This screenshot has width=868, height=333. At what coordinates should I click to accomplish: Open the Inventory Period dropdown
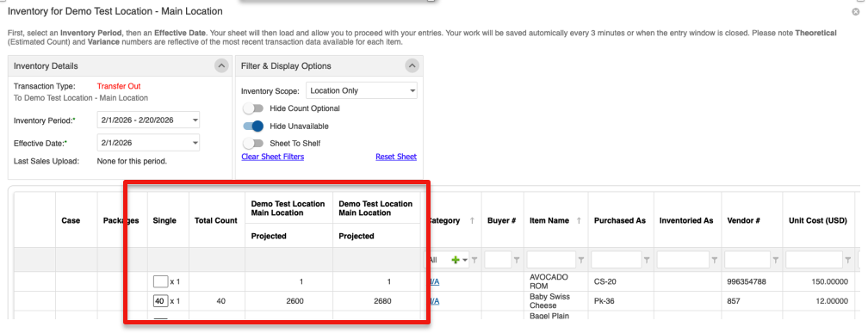[x=148, y=120]
